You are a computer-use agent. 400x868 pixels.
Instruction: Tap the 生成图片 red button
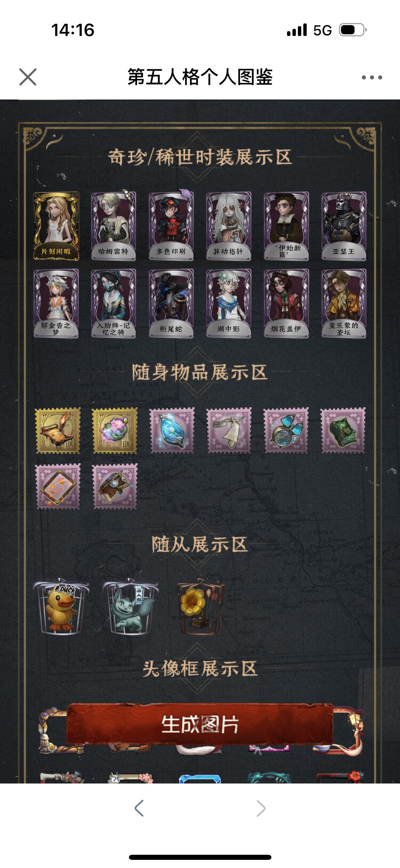click(x=200, y=724)
